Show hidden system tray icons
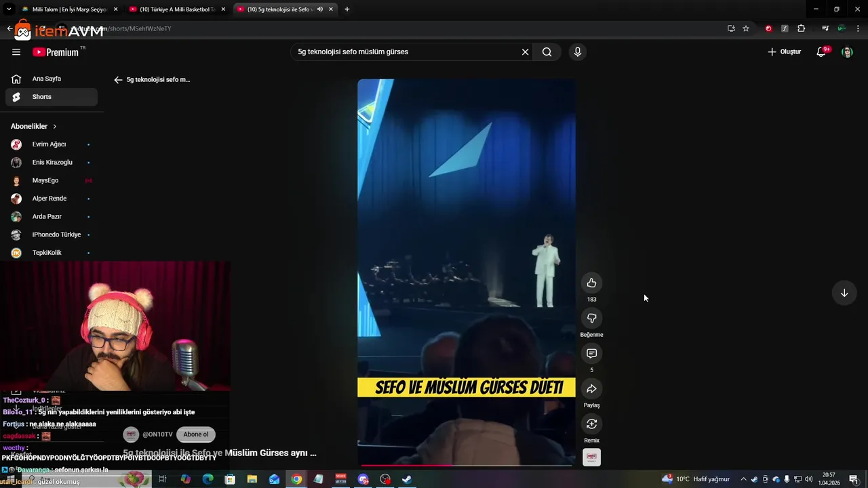 pos(743,479)
